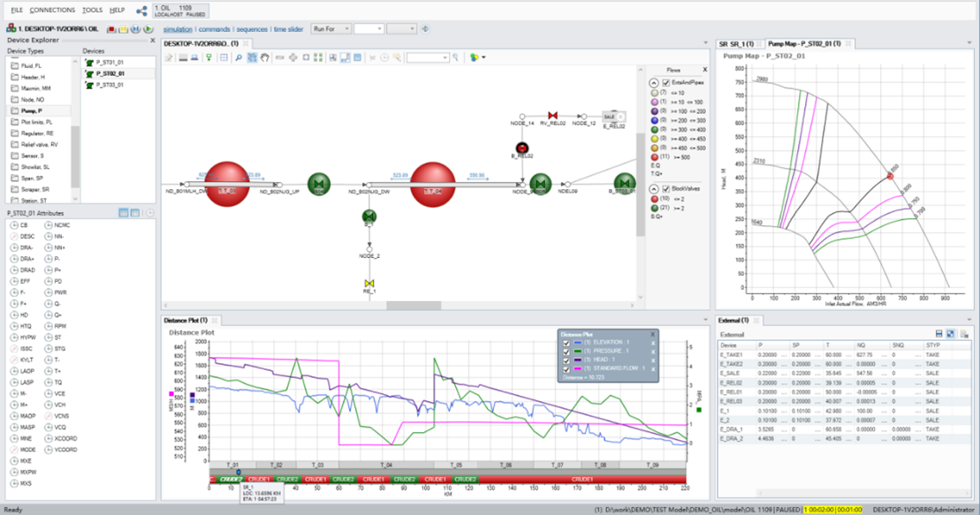Open the zoom percentage combo box in toolbar
The height and width of the screenshot is (515, 980).
point(426,57)
